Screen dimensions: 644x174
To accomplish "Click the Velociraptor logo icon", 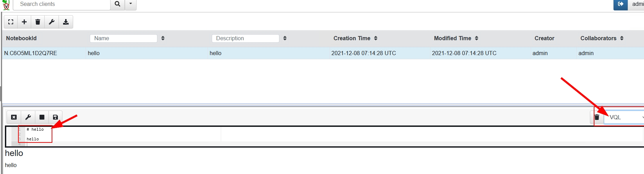I will pyautogui.click(x=6, y=5).
